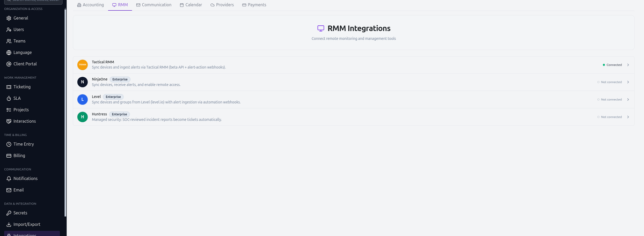Expand the Level row chevron
The image size is (644, 236).
click(x=628, y=99)
